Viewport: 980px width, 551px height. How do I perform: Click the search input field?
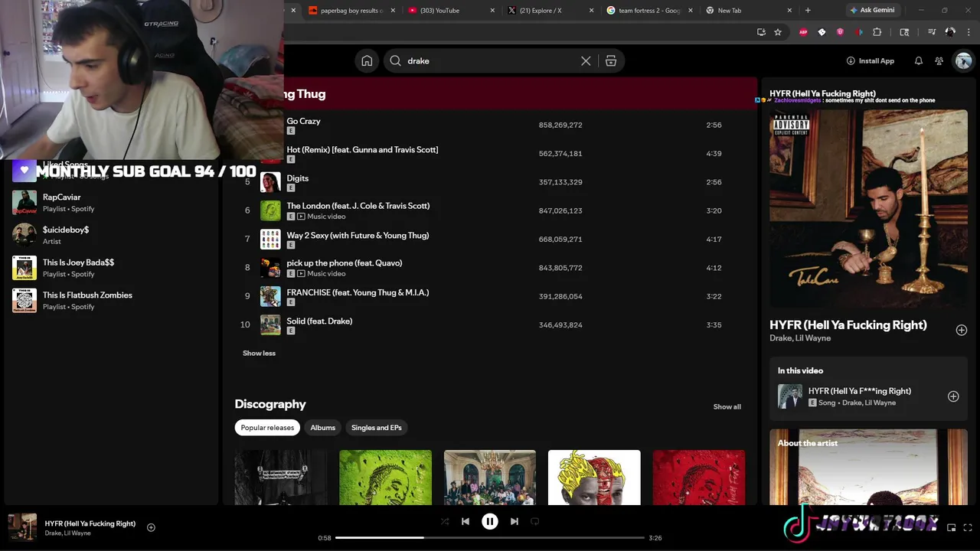[490, 61]
